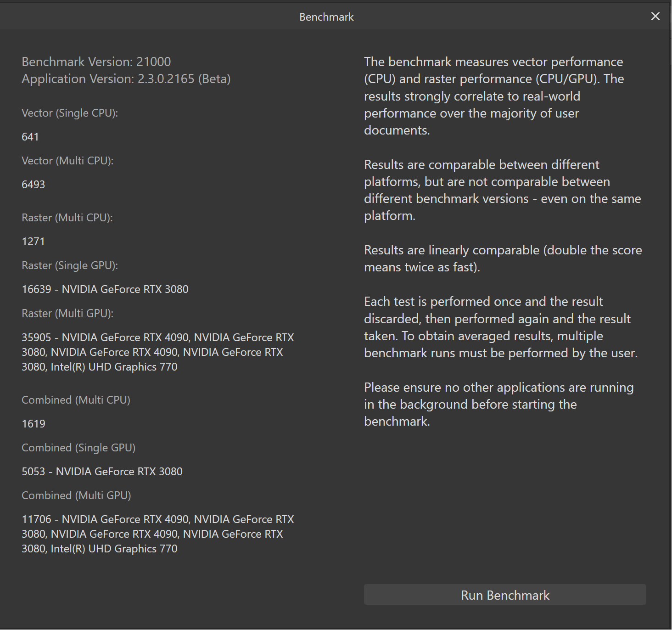Select 5053 - NVIDIA GeForce RTX 3080 result

point(102,472)
